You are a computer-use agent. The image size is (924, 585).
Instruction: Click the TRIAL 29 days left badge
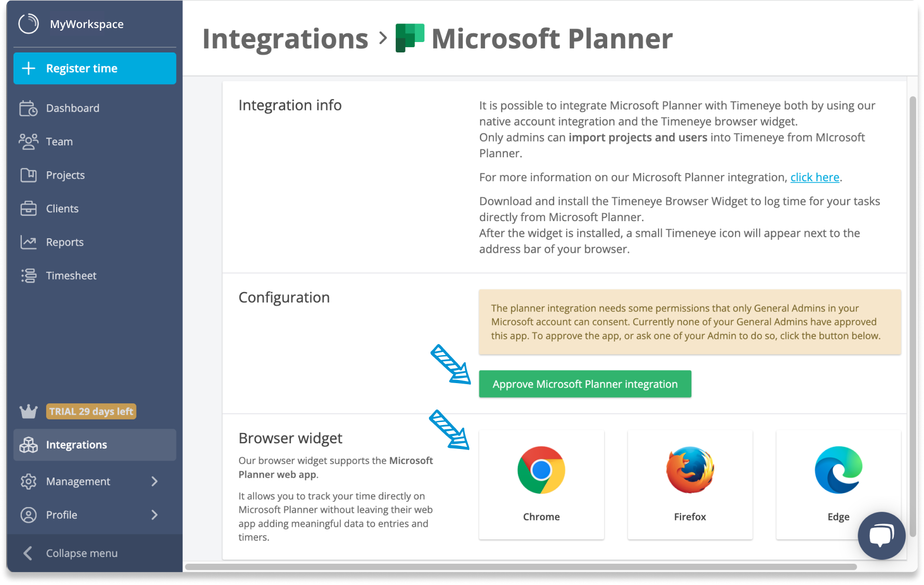pyautogui.click(x=91, y=412)
